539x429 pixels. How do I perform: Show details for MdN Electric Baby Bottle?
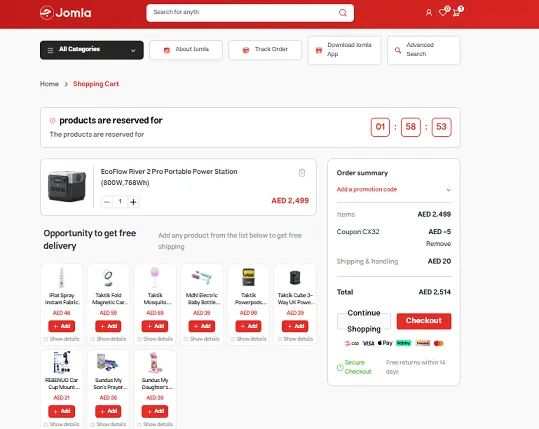tap(202, 339)
